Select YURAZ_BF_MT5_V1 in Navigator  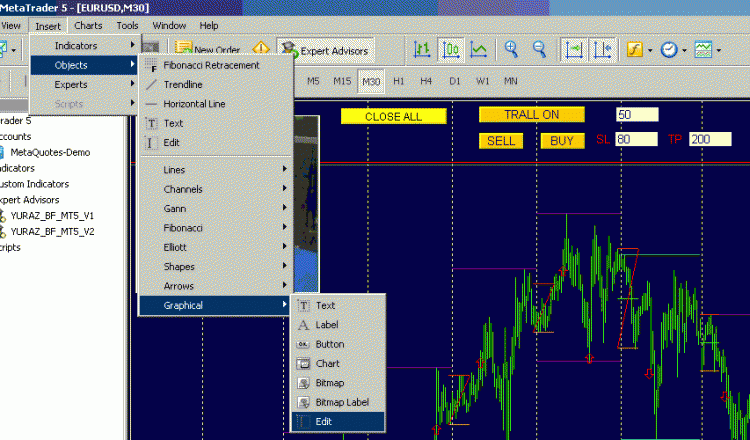point(52,216)
